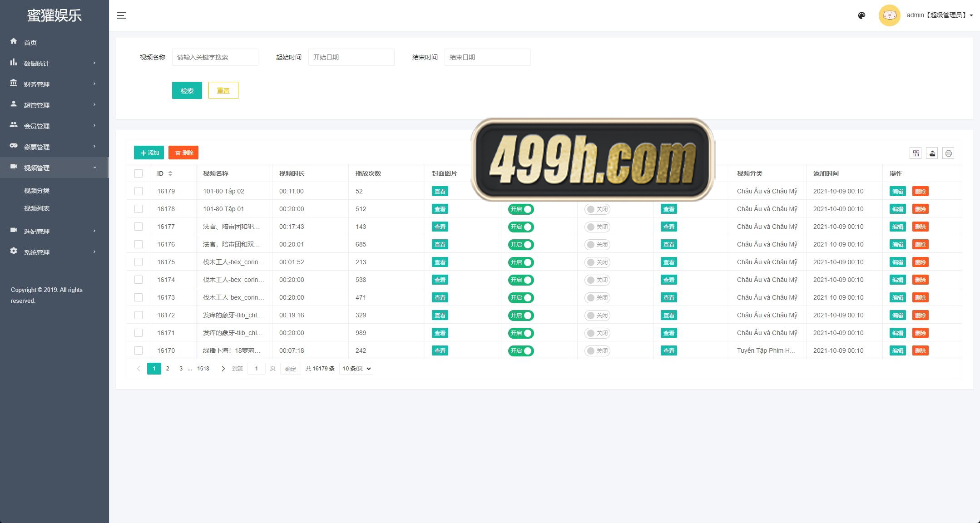980x523 pixels.
Task: Click video name 101-80 Tập 02
Action: tap(223, 191)
